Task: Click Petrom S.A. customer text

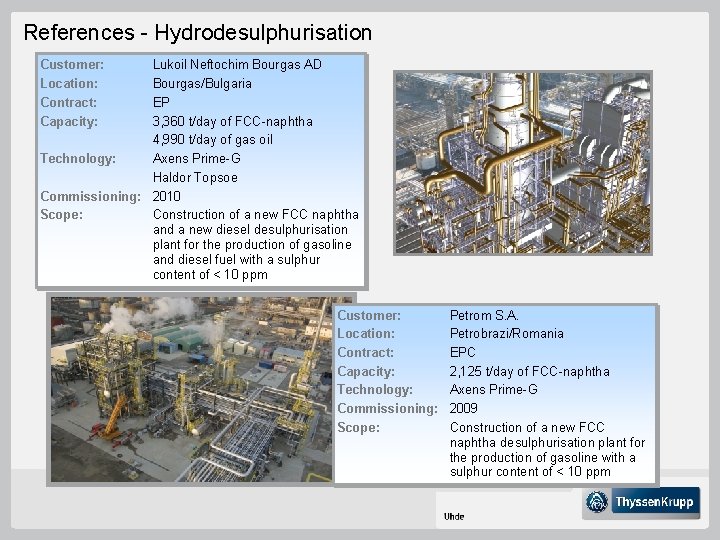Action: 484,315
